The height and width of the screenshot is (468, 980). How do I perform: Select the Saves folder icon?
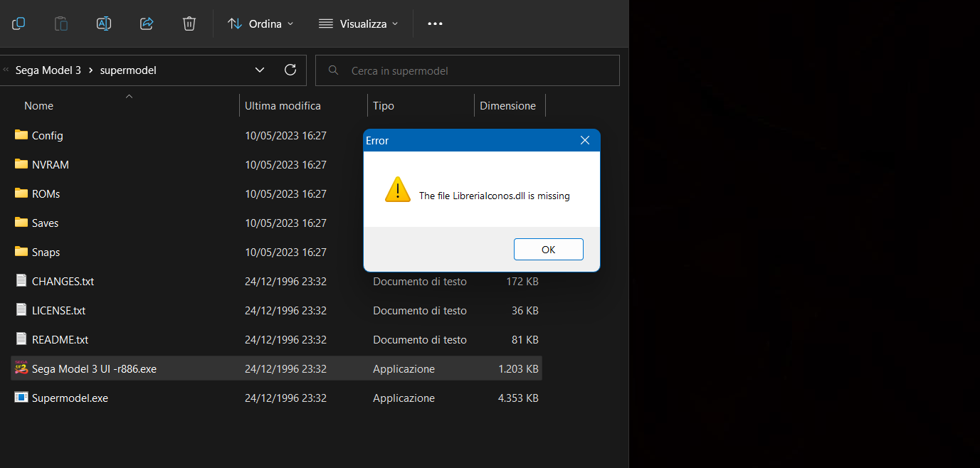coord(21,222)
